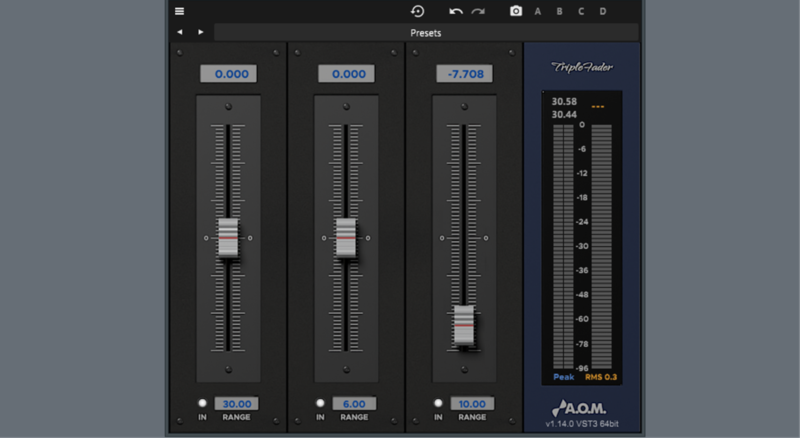Go to previous preset arrow
The image size is (800, 438).
coord(180,32)
